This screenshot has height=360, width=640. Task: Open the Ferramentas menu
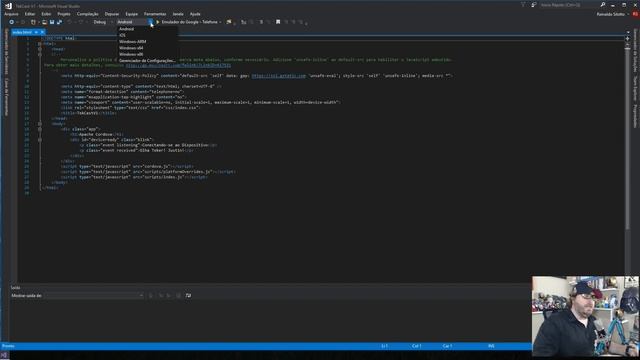coord(155,14)
